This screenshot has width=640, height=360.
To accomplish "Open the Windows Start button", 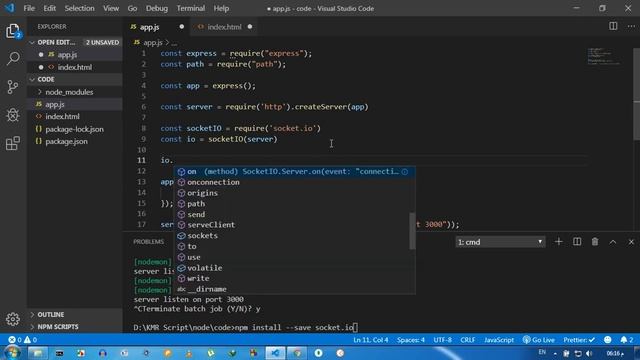I will (x=12, y=353).
